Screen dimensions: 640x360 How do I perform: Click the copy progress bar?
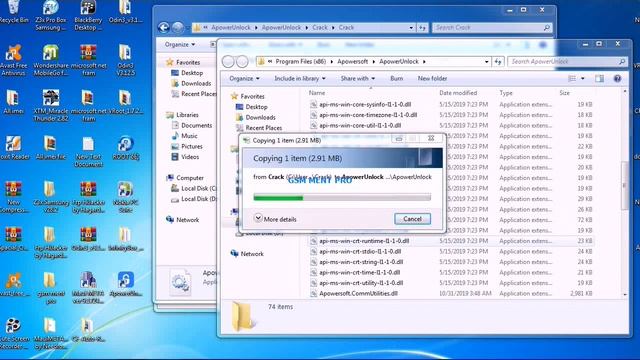pyautogui.click(x=342, y=198)
